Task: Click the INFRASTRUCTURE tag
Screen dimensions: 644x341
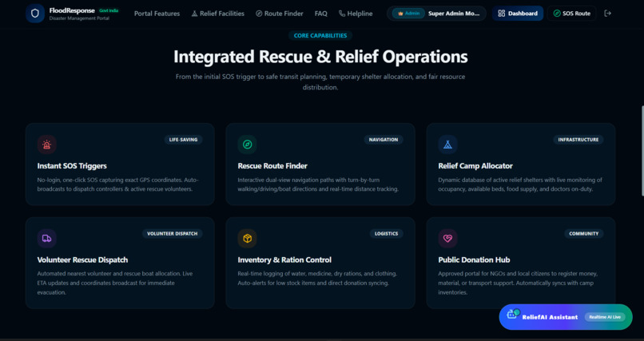Action: pos(578,140)
